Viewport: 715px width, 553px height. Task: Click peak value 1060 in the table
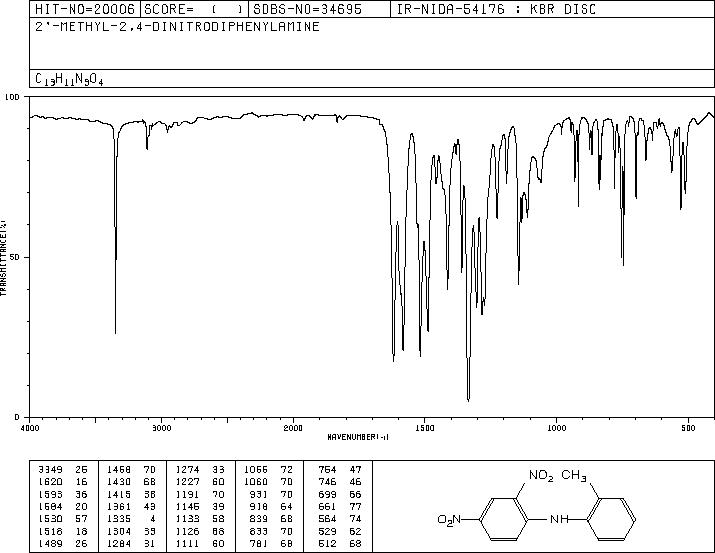click(255, 481)
